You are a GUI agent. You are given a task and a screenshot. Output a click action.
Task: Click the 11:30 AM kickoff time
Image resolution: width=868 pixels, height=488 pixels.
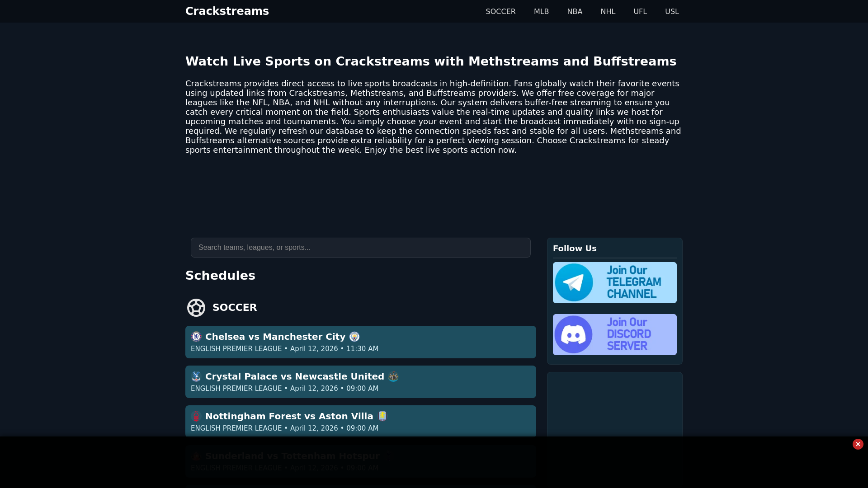[x=363, y=349]
